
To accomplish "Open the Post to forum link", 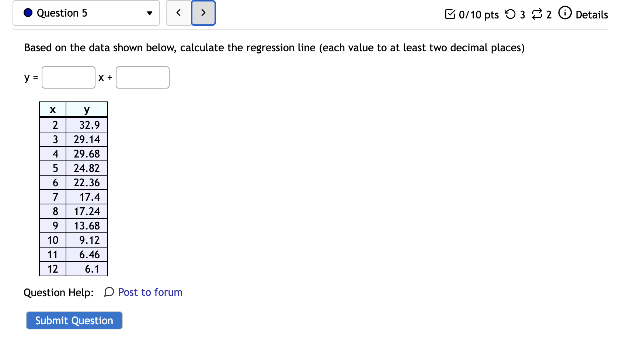I will [150, 292].
